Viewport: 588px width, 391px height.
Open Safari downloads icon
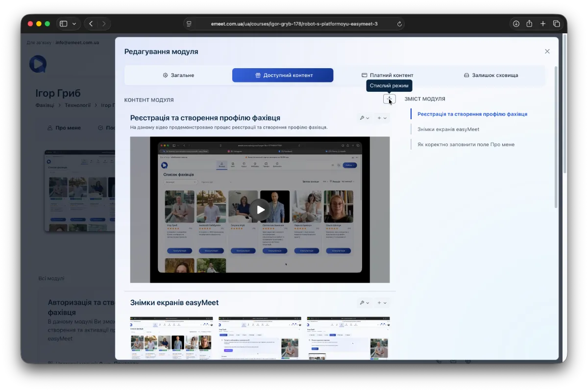pyautogui.click(x=516, y=24)
